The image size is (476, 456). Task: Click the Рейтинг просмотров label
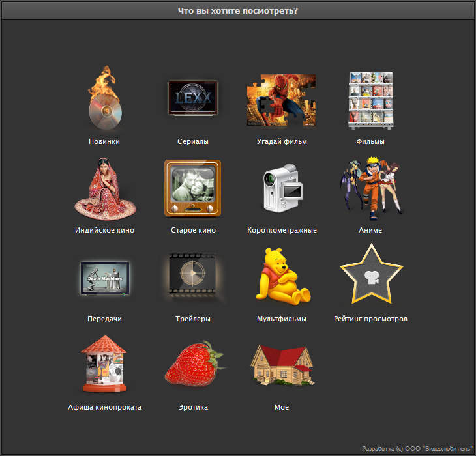(370, 319)
